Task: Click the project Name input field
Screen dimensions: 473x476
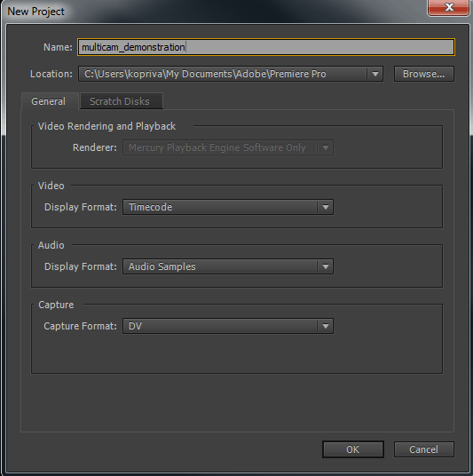Action: coord(266,47)
